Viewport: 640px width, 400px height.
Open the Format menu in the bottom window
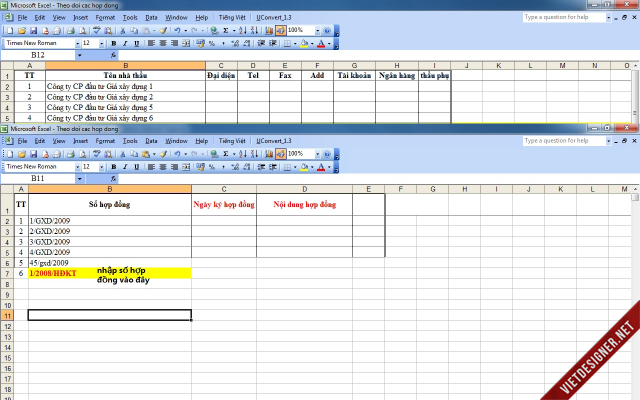[105, 141]
